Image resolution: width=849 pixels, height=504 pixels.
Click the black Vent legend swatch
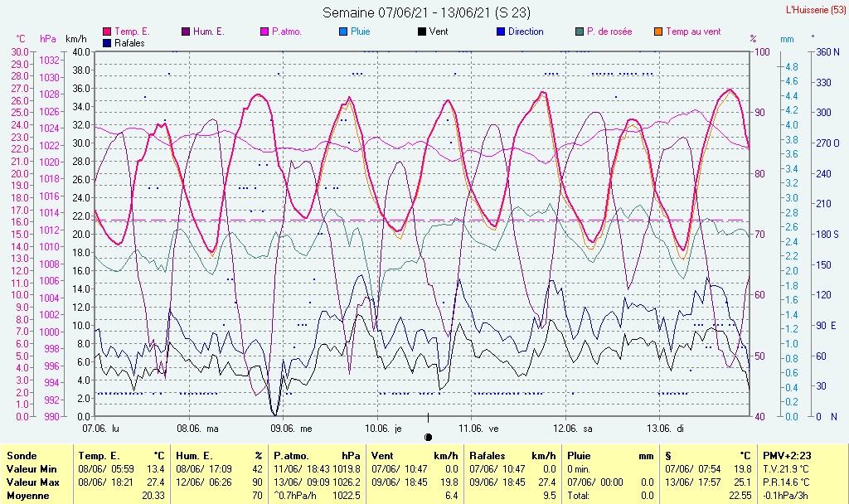[x=422, y=31]
